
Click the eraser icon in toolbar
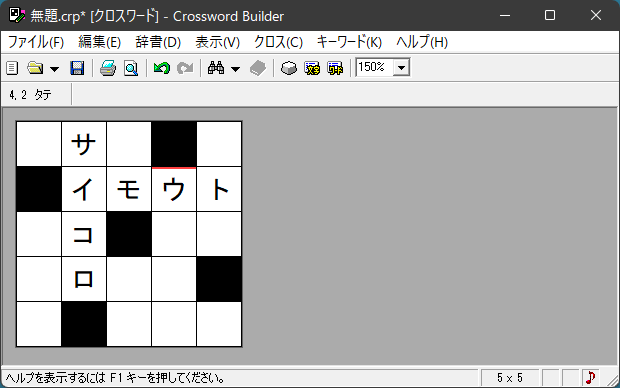coord(289,68)
